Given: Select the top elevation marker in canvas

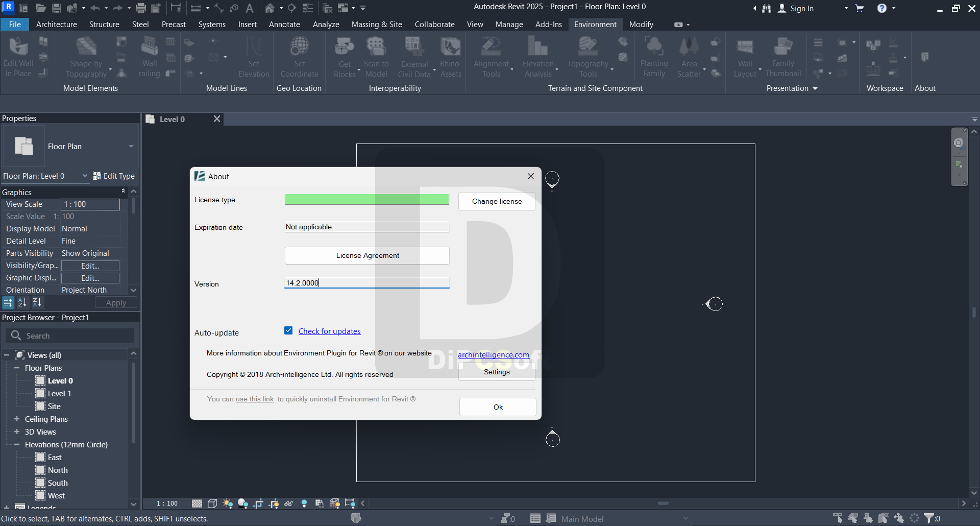Looking at the screenshot, I should click(552, 180).
